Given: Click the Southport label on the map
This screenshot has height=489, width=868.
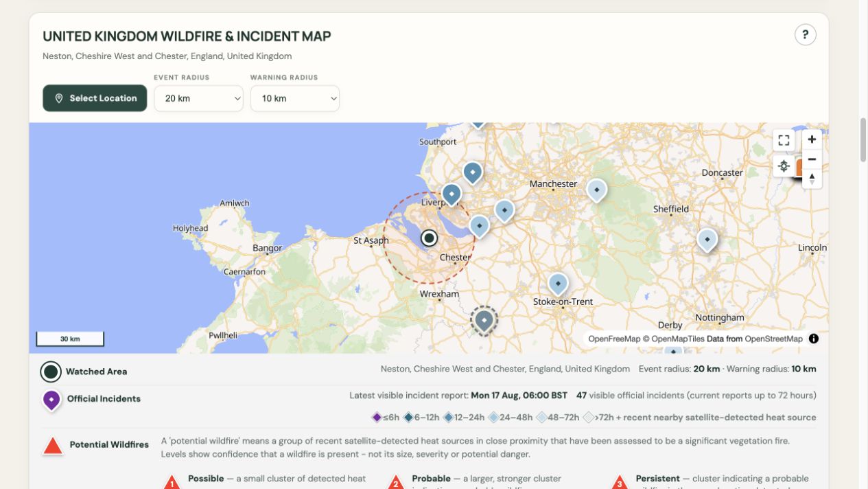Looking at the screenshot, I should click(438, 142).
